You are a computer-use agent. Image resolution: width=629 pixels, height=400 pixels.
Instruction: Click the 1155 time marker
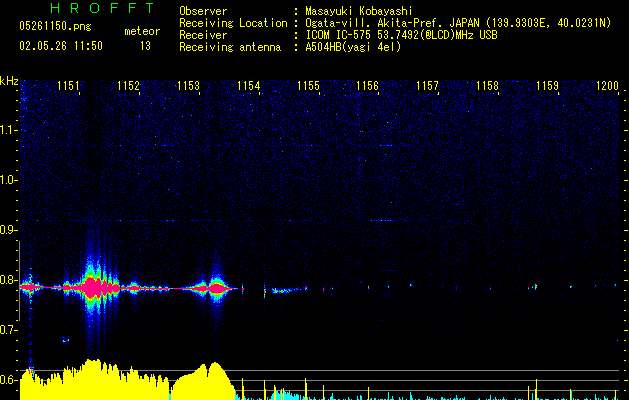point(308,86)
